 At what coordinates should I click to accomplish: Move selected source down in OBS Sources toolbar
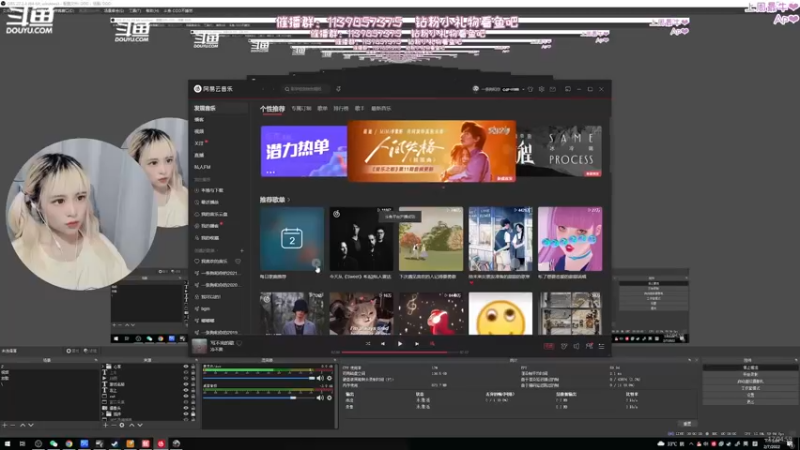click(140, 425)
